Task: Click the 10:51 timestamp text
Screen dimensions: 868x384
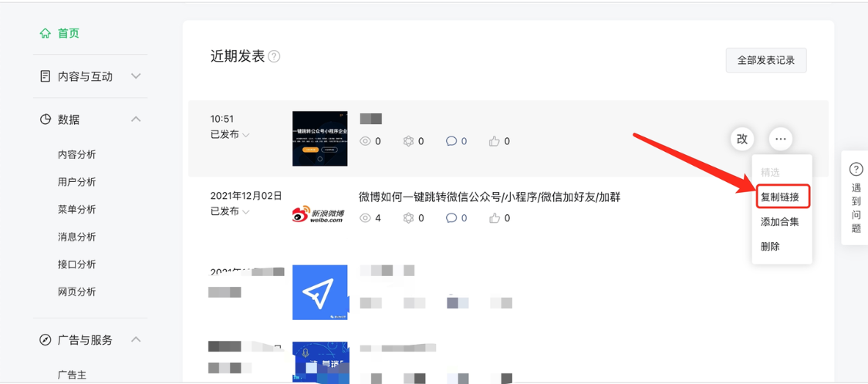Action: coord(222,119)
